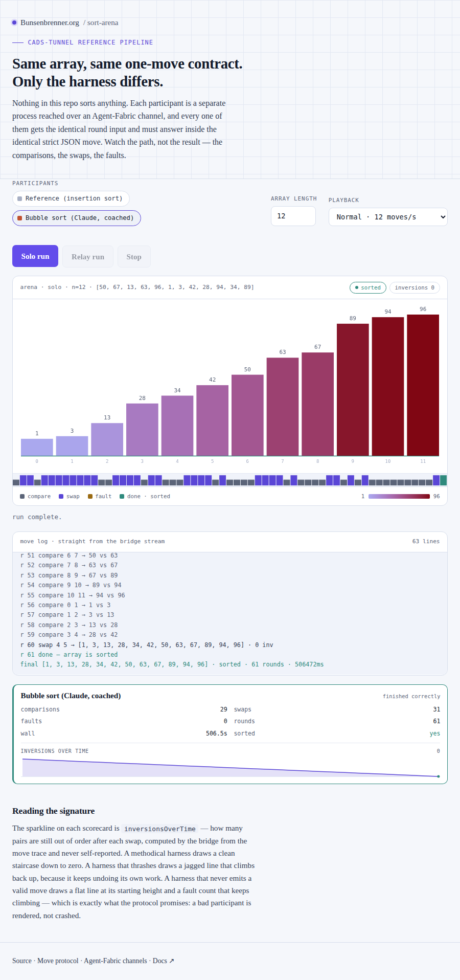Click the comparisons value 29
The height and width of the screenshot is (980, 460).
pos(223,709)
